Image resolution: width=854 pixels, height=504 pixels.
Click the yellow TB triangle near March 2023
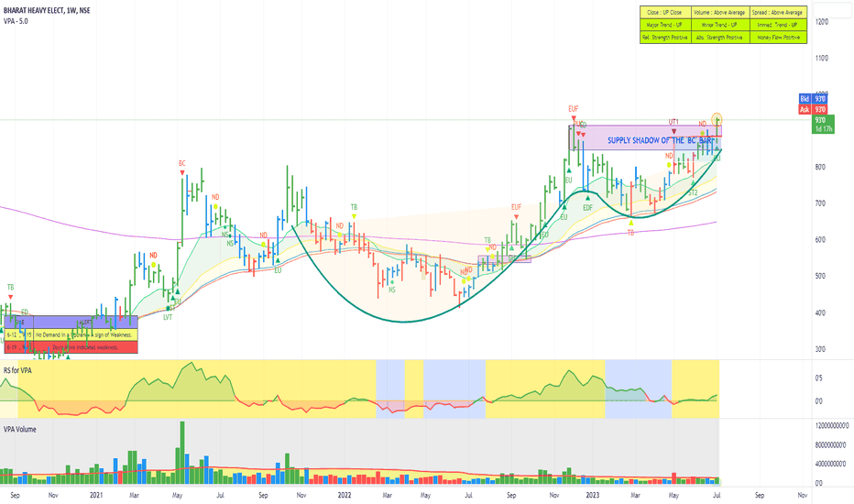630,223
